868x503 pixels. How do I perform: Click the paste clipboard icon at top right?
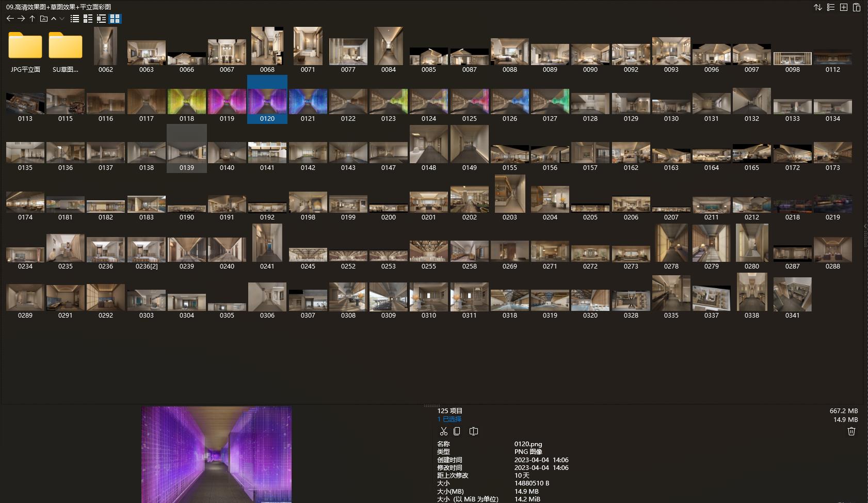point(856,7)
